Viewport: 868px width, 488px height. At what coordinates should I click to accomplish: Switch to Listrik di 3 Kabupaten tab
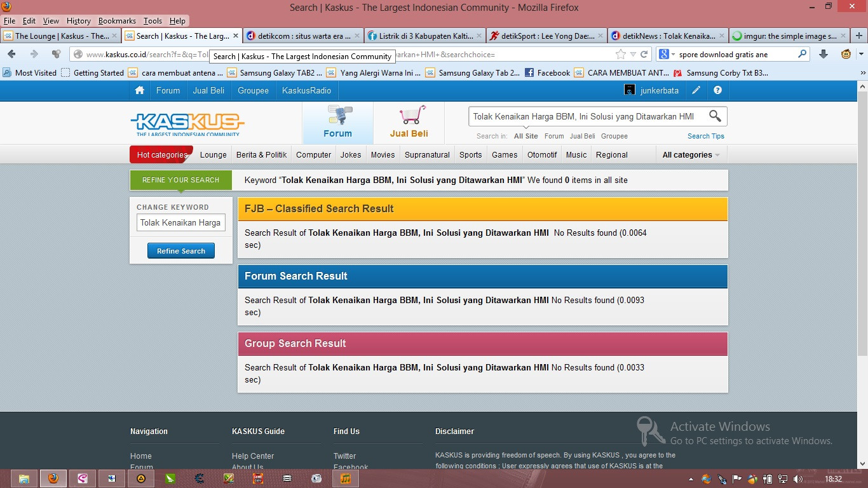click(424, 36)
